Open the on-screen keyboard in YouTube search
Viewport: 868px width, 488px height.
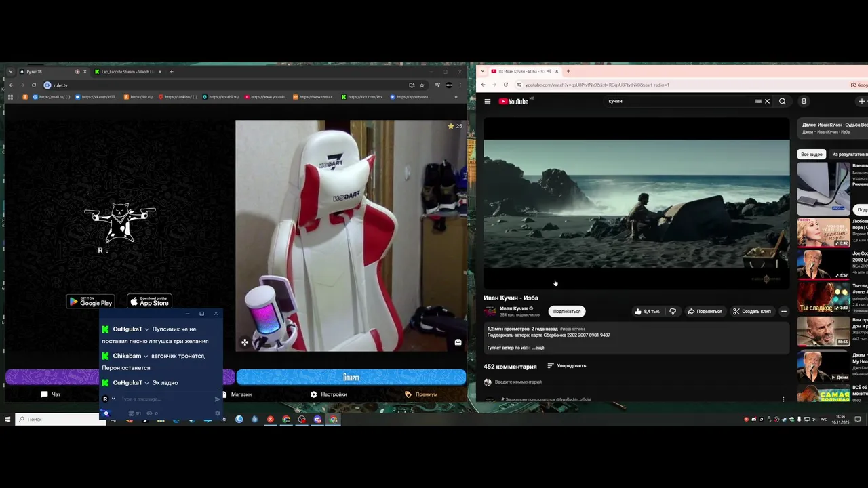pos(758,101)
